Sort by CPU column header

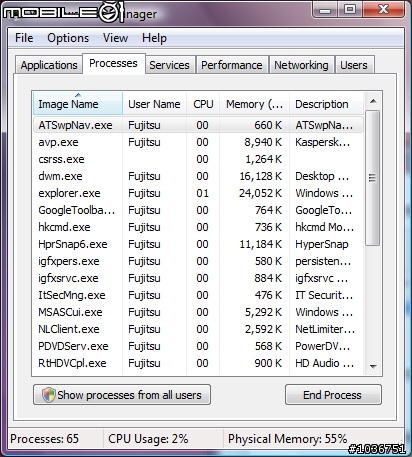click(x=203, y=104)
